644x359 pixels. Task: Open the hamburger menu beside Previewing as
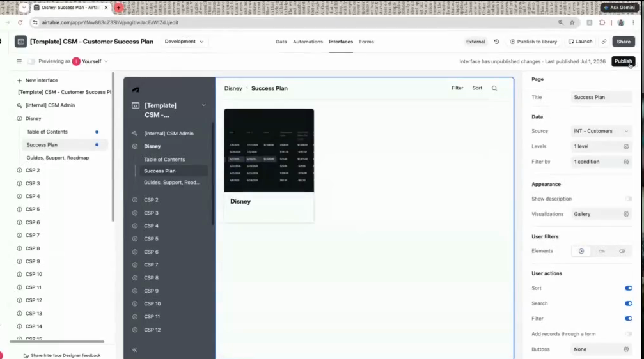click(x=19, y=61)
